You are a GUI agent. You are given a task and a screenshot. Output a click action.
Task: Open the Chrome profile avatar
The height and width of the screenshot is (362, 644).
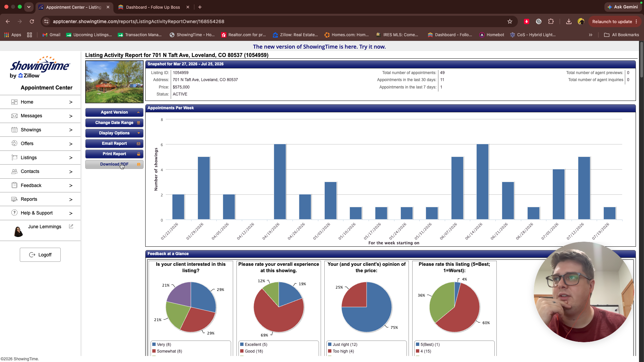581,21
